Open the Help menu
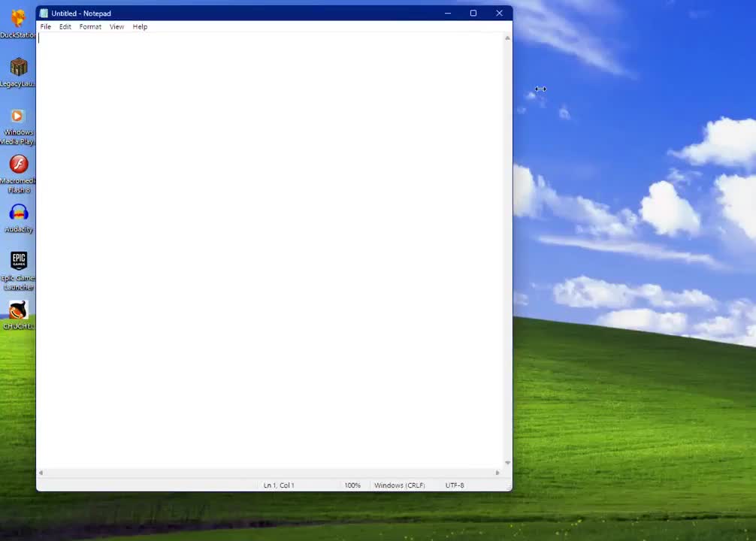This screenshot has width=756, height=541. 140,27
